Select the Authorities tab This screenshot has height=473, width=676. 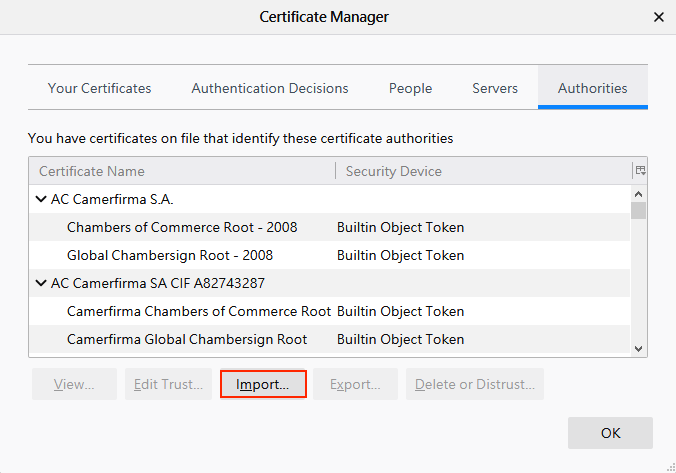coord(592,88)
